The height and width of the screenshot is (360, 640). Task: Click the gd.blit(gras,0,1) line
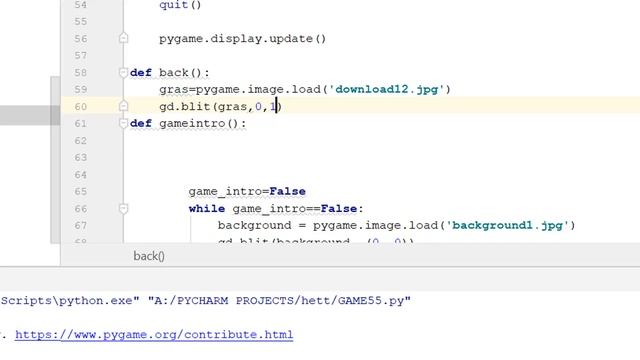(x=220, y=107)
